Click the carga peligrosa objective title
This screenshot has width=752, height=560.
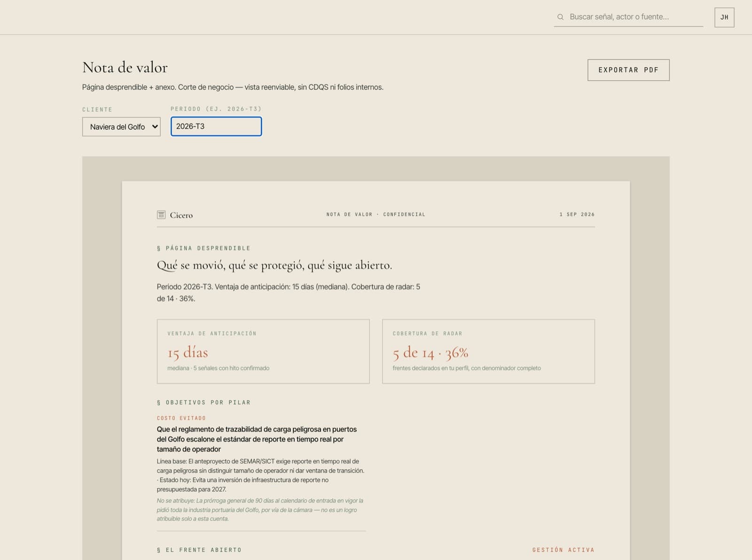coord(257,439)
